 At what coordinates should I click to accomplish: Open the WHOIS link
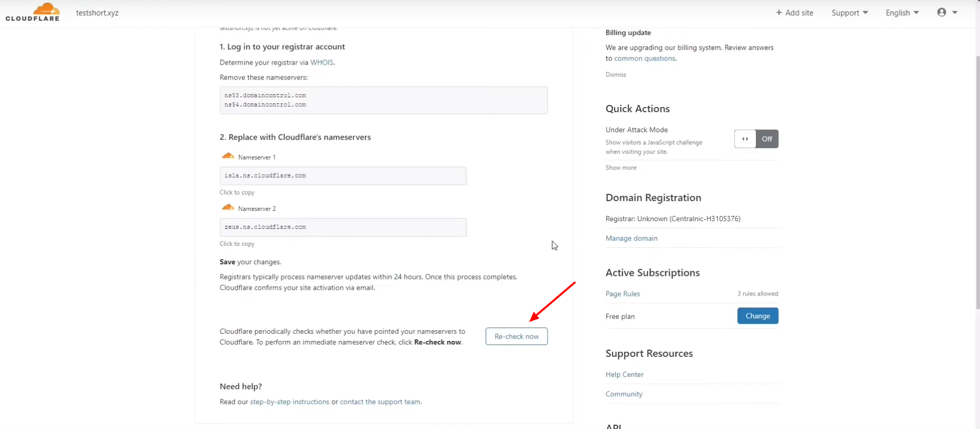322,62
